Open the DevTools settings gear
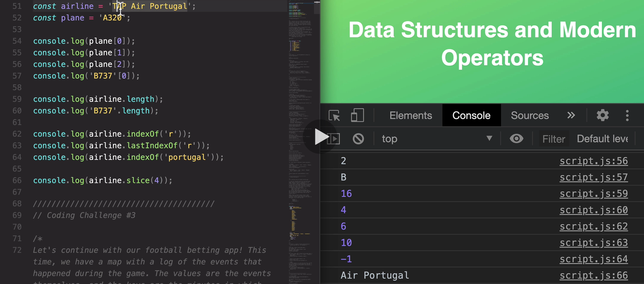This screenshot has width=644, height=284. (x=602, y=115)
